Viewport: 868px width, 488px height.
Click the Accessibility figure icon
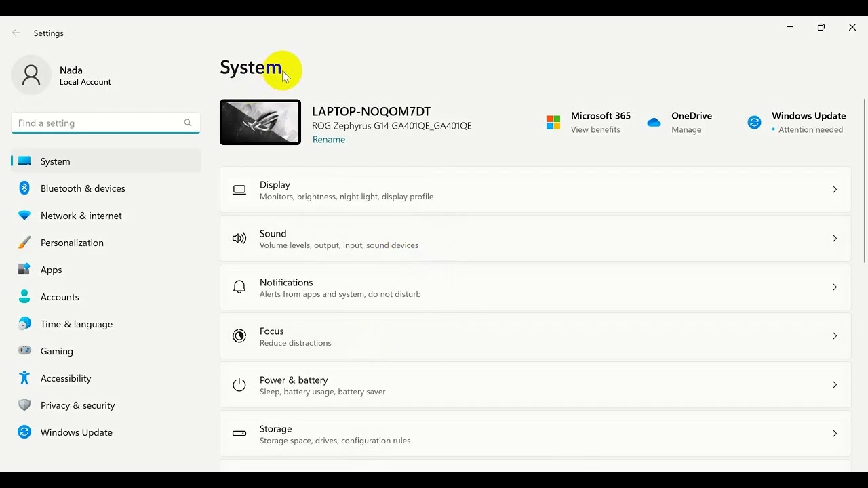pos(24,378)
